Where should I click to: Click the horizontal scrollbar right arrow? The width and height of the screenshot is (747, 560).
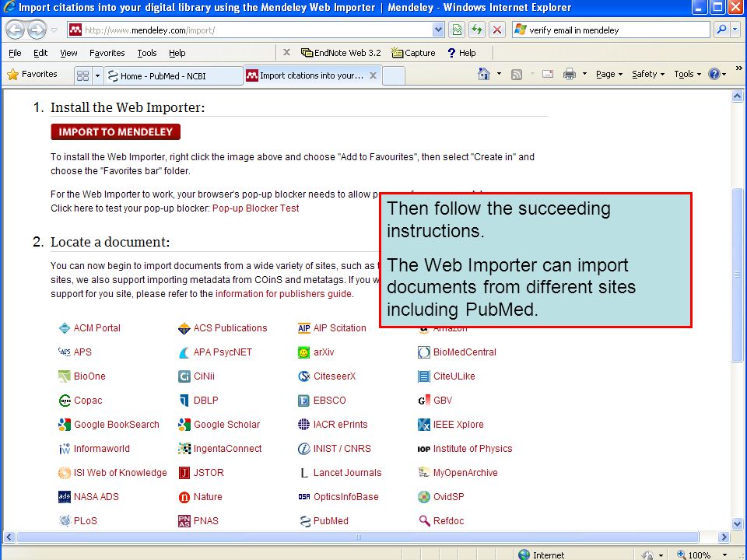(x=724, y=537)
